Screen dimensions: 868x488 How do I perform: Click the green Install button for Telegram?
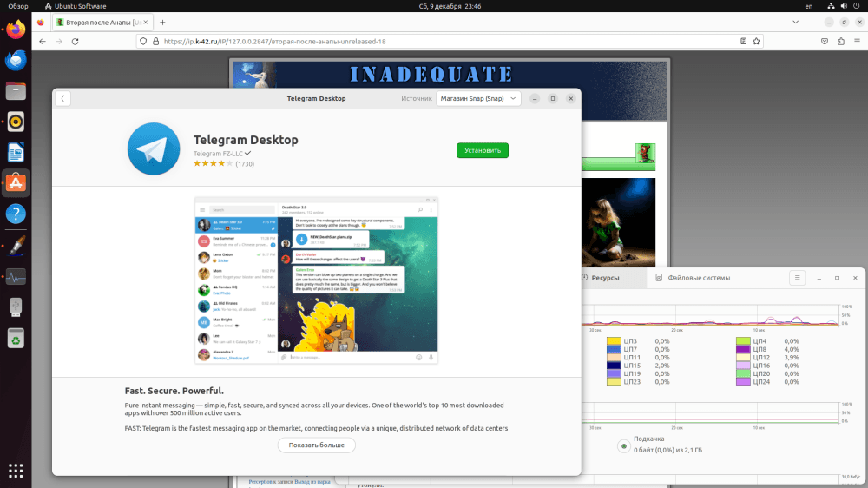482,150
